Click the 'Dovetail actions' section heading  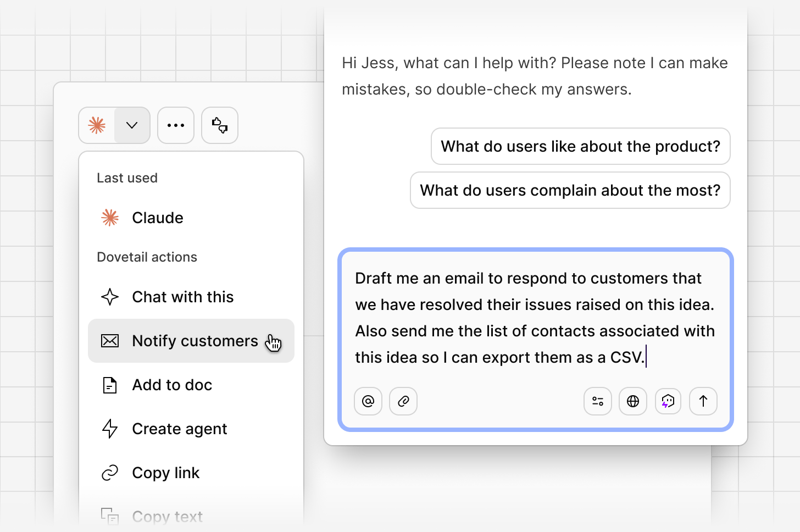(x=147, y=257)
